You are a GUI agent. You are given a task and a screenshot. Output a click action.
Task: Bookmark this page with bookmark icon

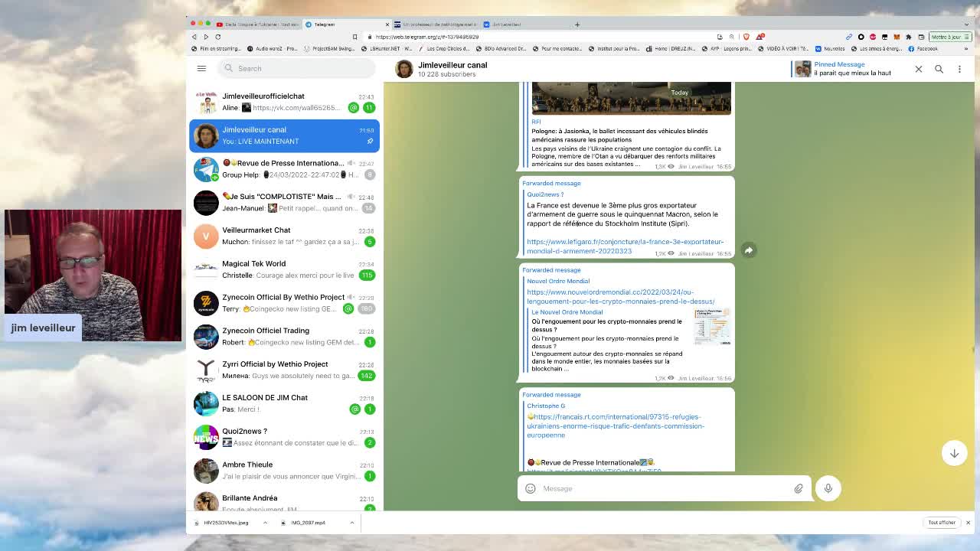(x=354, y=37)
